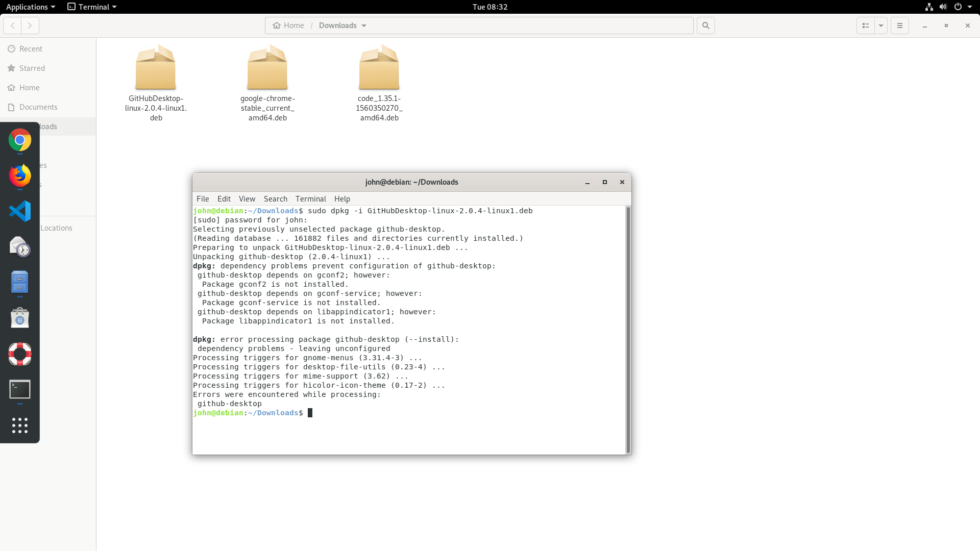Minimize the terminal window
This screenshot has width=980, height=551.
click(587, 182)
